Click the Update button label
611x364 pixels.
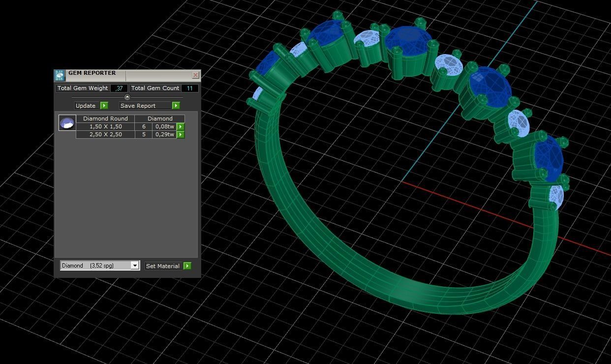(x=86, y=106)
